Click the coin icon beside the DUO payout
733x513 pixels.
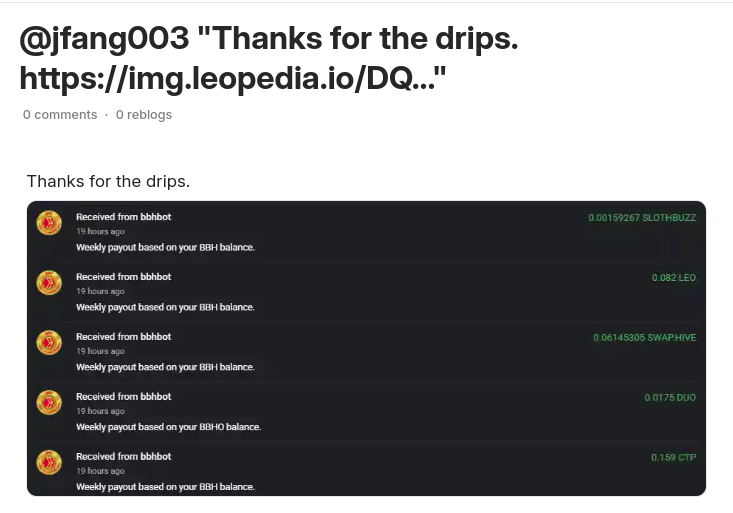[49, 402]
